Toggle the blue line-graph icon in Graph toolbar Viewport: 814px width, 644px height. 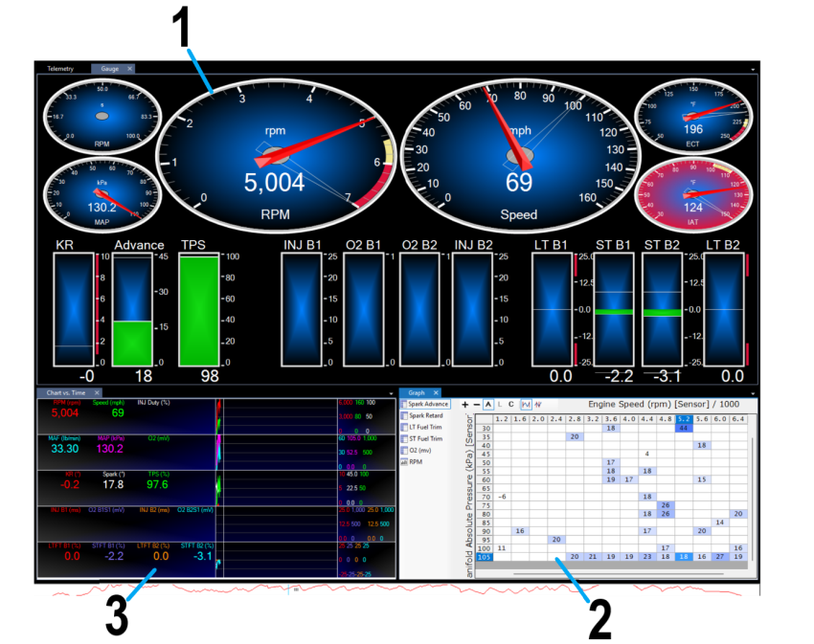526,405
